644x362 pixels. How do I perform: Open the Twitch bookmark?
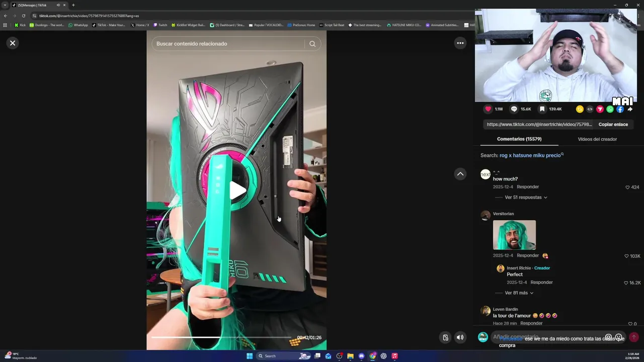point(160,25)
